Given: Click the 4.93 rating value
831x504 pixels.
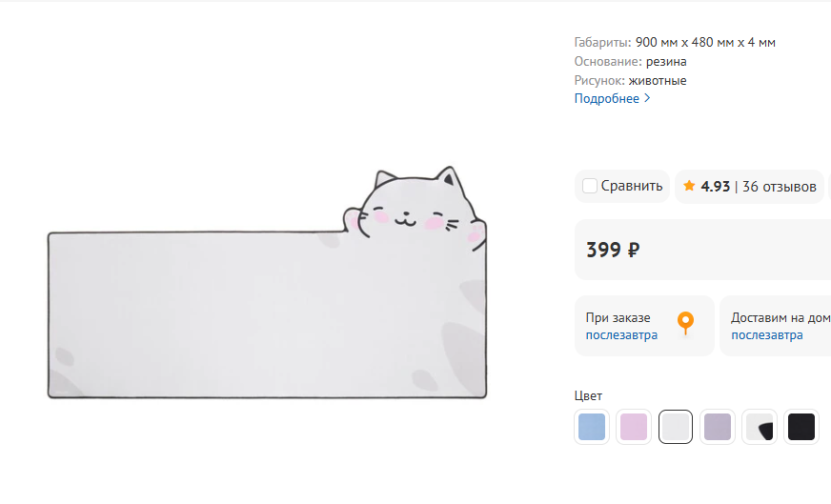Looking at the screenshot, I should tap(715, 186).
